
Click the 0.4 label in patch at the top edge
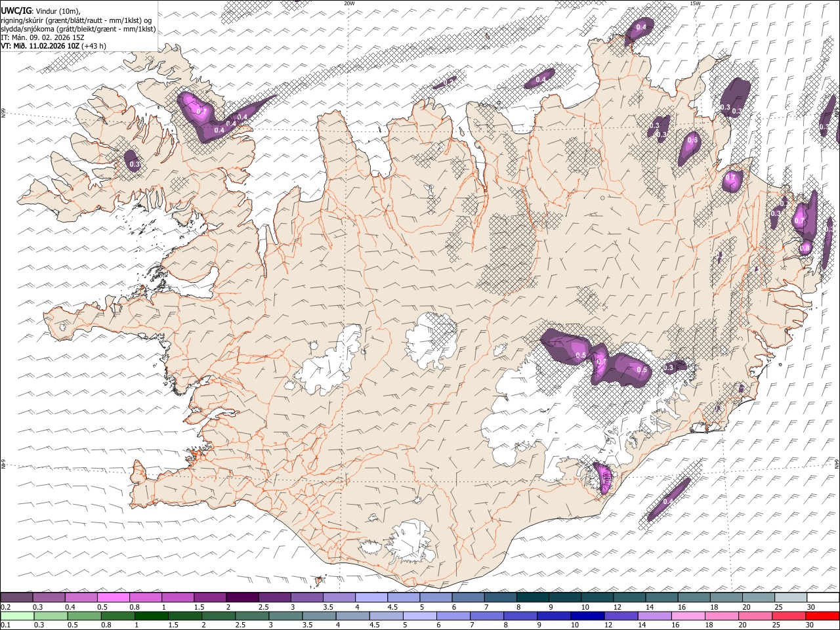click(641, 27)
